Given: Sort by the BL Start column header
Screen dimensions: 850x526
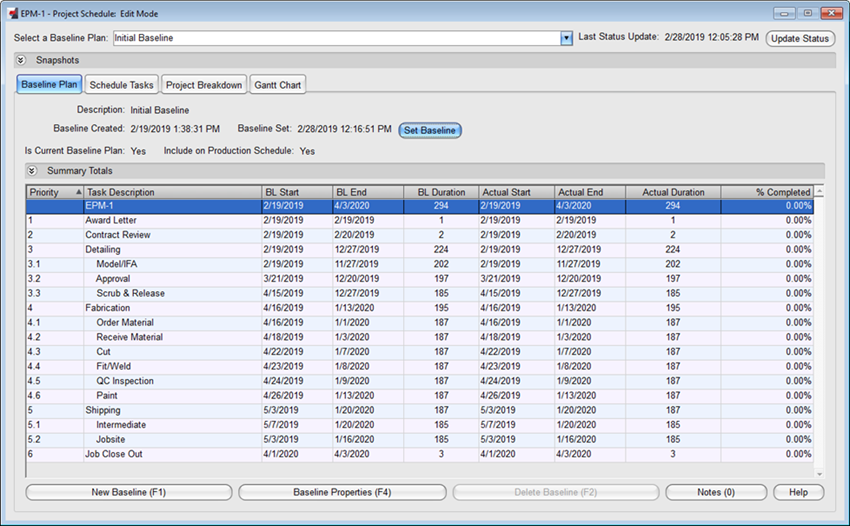Looking at the screenshot, I should click(296, 192).
